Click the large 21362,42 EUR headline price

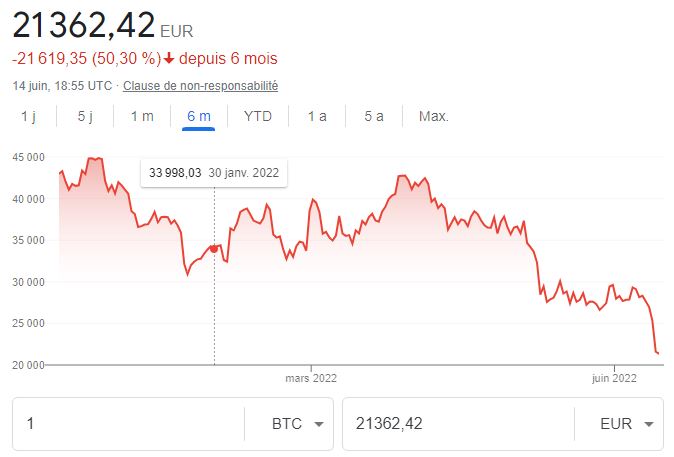point(84,22)
